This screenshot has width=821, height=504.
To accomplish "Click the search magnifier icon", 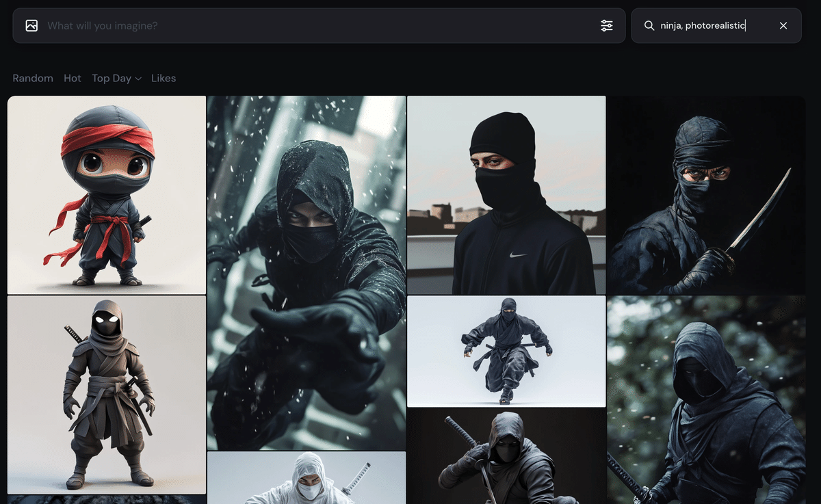I will (x=649, y=25).
